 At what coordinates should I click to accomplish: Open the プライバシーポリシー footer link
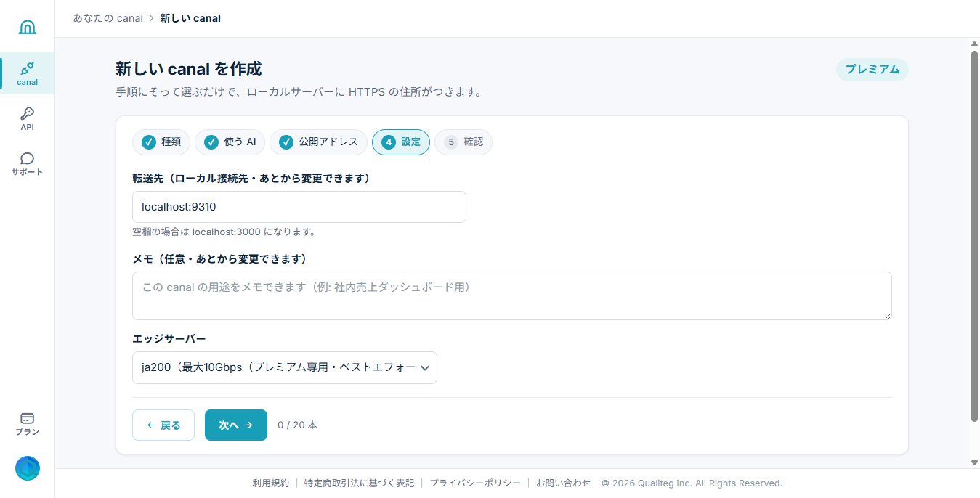coord(475,483)
